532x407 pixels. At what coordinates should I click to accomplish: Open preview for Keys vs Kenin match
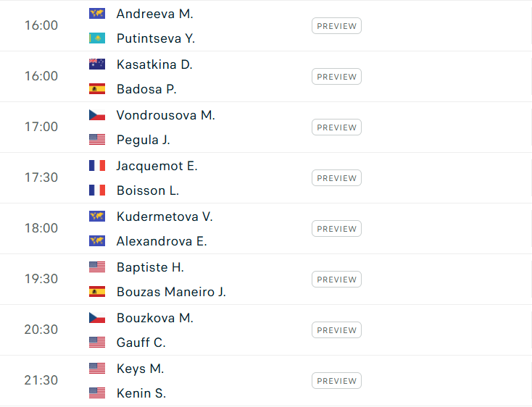coord(336,381)
